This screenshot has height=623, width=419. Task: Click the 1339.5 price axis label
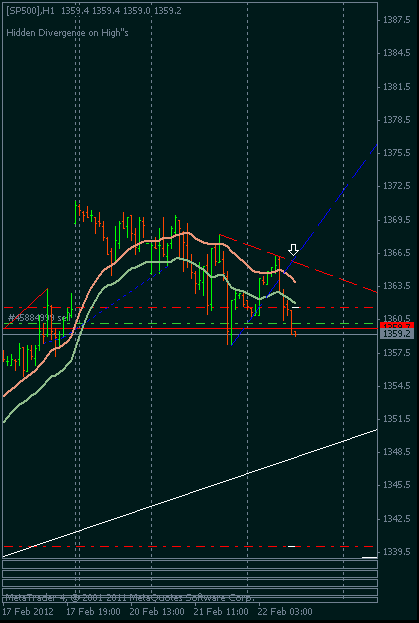[x=397, y=552]
